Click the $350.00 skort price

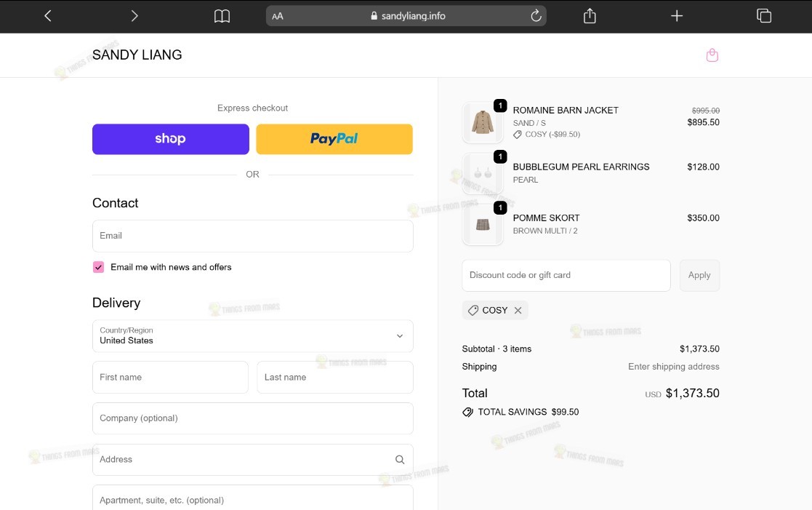coord(703,218)
